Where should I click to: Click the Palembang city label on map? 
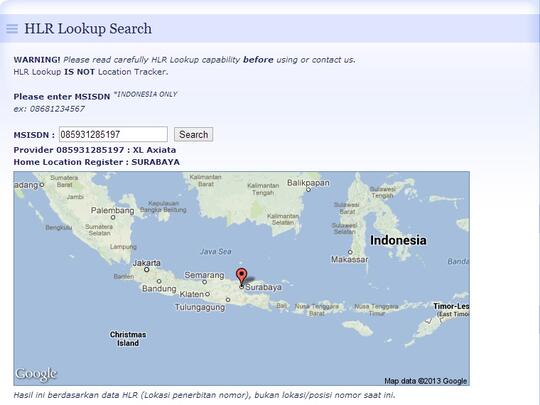[x=112, y=210]
